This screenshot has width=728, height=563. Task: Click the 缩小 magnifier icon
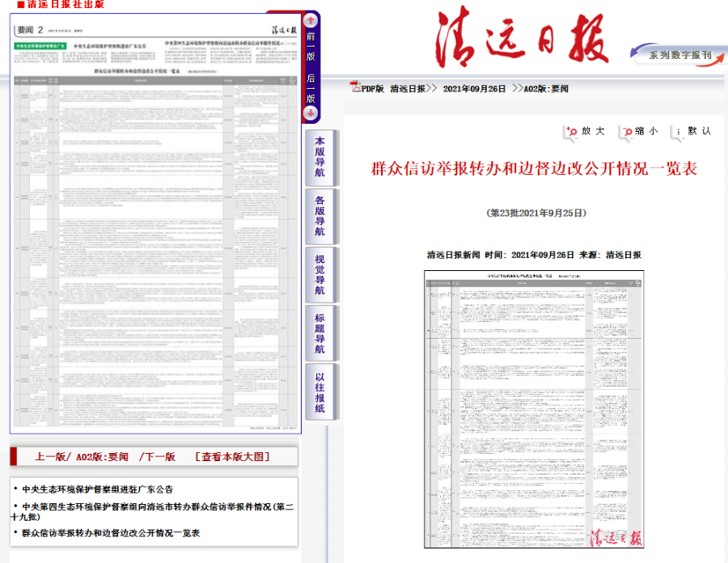tap(627, 133)
